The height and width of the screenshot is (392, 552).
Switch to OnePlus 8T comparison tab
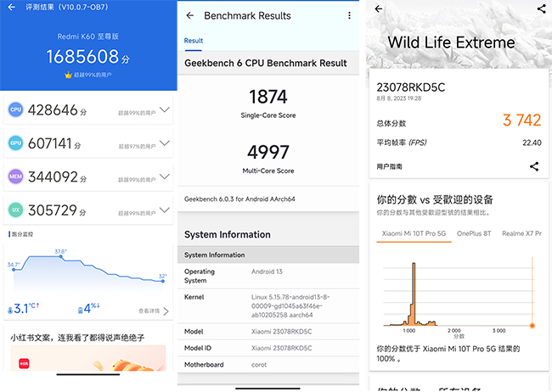(x=474, y=233)
